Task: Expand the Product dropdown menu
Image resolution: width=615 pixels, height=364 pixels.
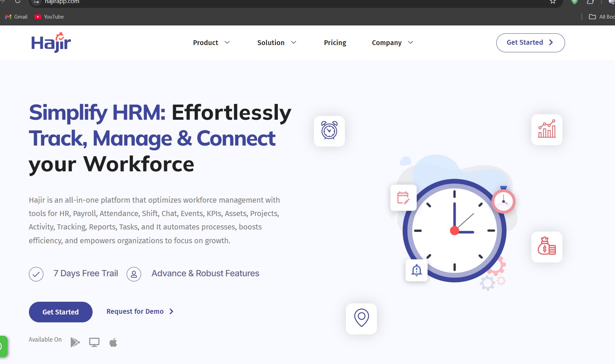Action: [211, 43]
